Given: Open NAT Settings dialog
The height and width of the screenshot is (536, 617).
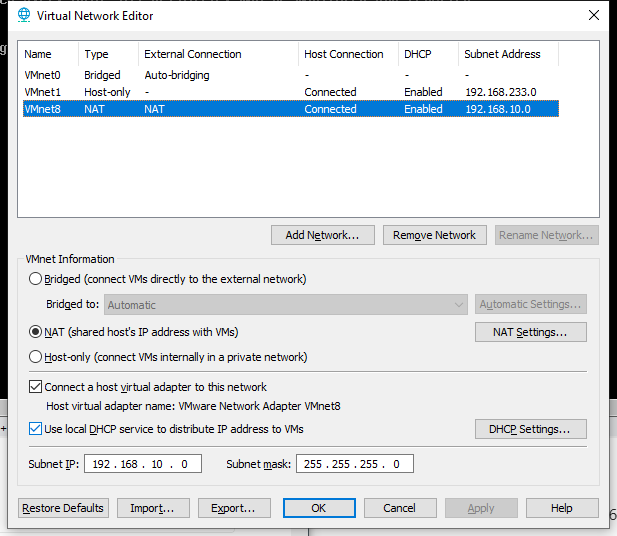Looking at the screenshot, I should click(530, 332).
